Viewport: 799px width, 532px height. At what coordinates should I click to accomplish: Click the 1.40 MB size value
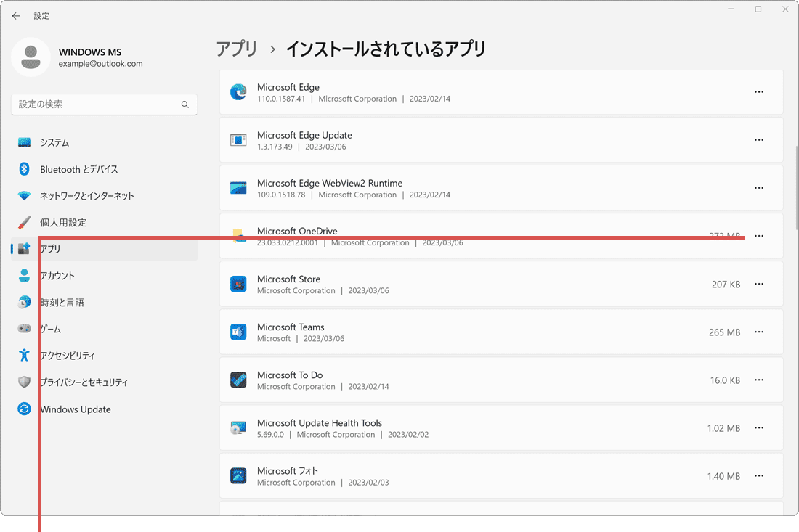pos(723,476)
